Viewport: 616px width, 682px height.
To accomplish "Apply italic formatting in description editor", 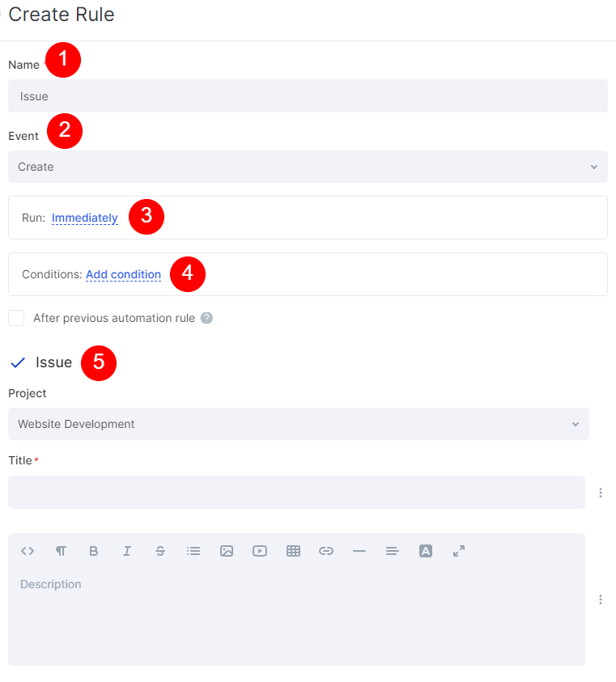I will point(127,551).
